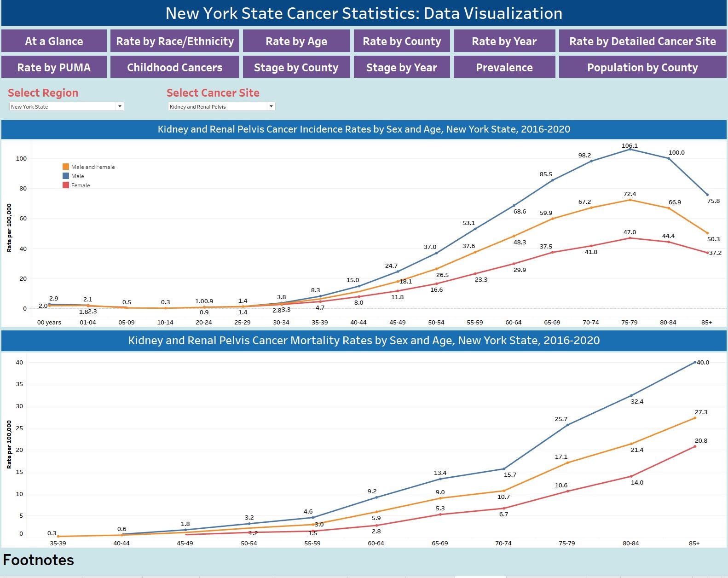
Task: Open the Select Region dropdown arrow
Action: [x=120, y=106]
